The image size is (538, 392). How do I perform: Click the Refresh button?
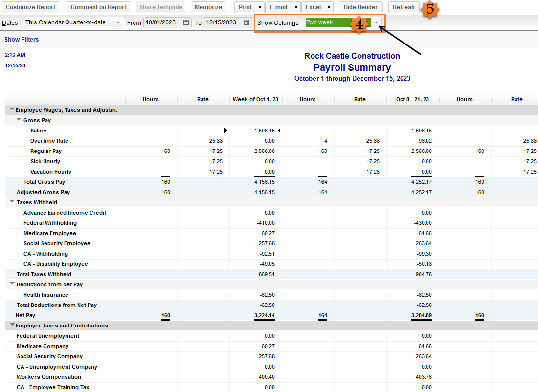(403, 7)
